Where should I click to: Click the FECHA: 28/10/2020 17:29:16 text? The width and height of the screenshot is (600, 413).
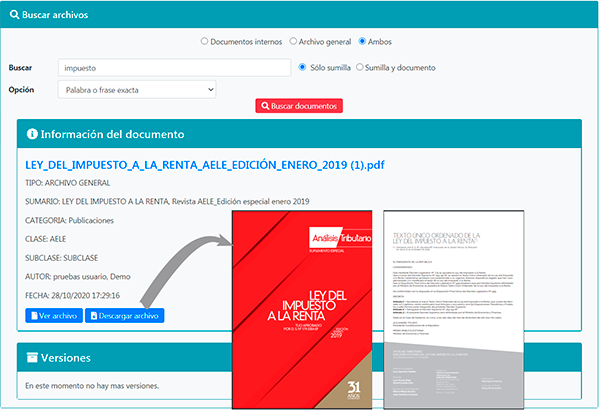pyautogui.click(x=72, y=295)
